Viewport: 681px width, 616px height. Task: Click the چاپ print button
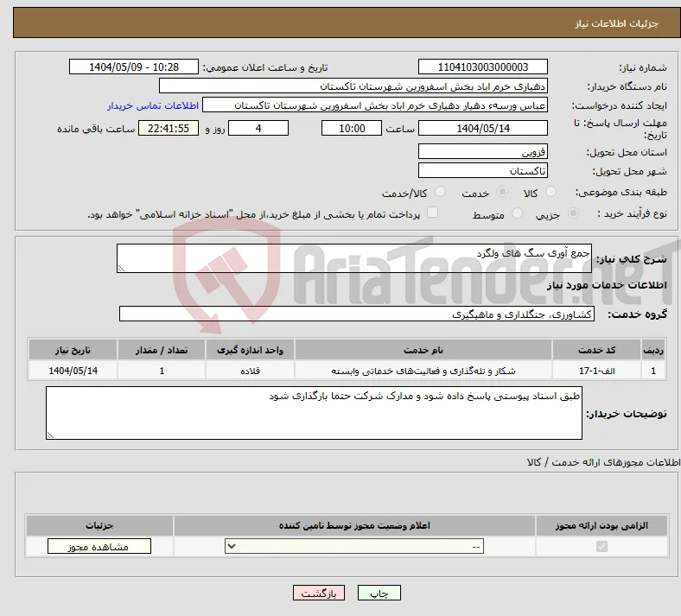[x=379, y=593]
